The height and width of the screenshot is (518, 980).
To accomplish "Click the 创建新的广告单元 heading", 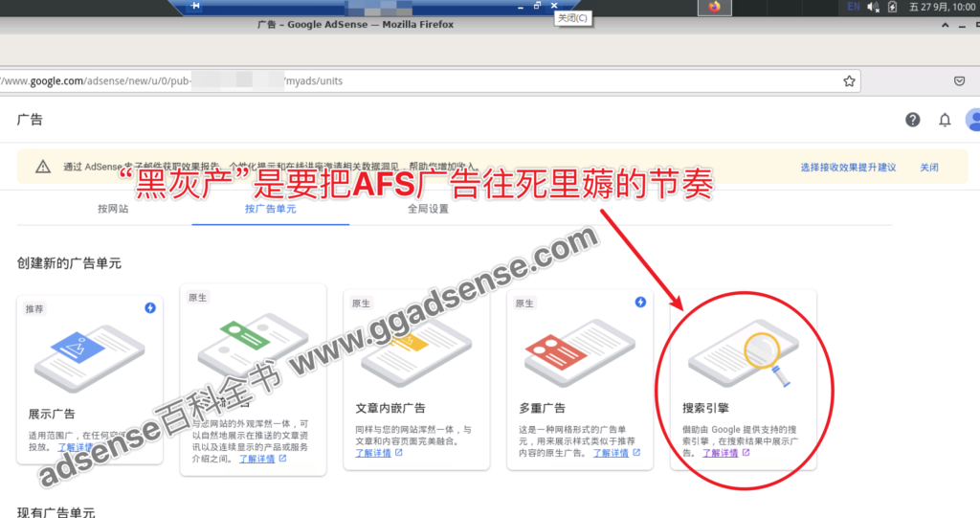I will coord(69,262).
